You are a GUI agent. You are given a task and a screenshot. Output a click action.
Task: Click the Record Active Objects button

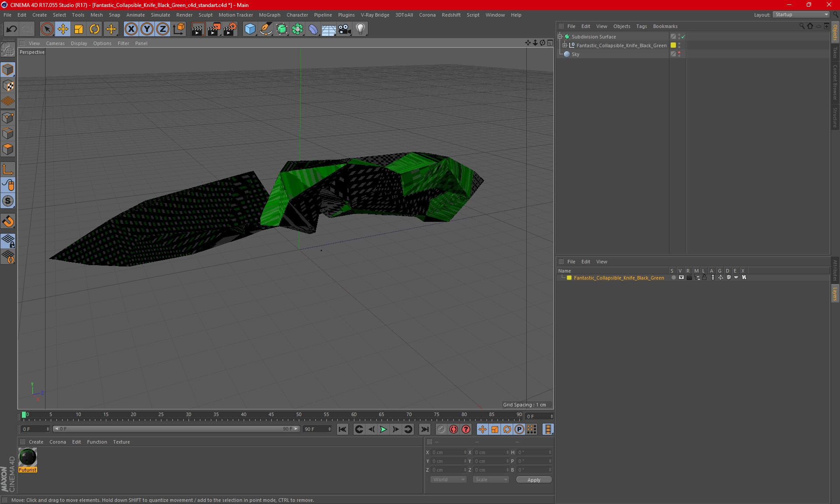(441, 429)
